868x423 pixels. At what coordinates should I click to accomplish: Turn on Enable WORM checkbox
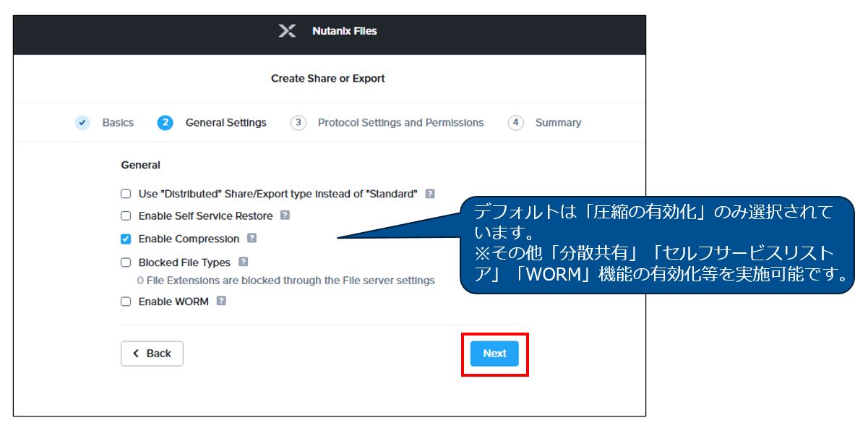tap(126, 302)
